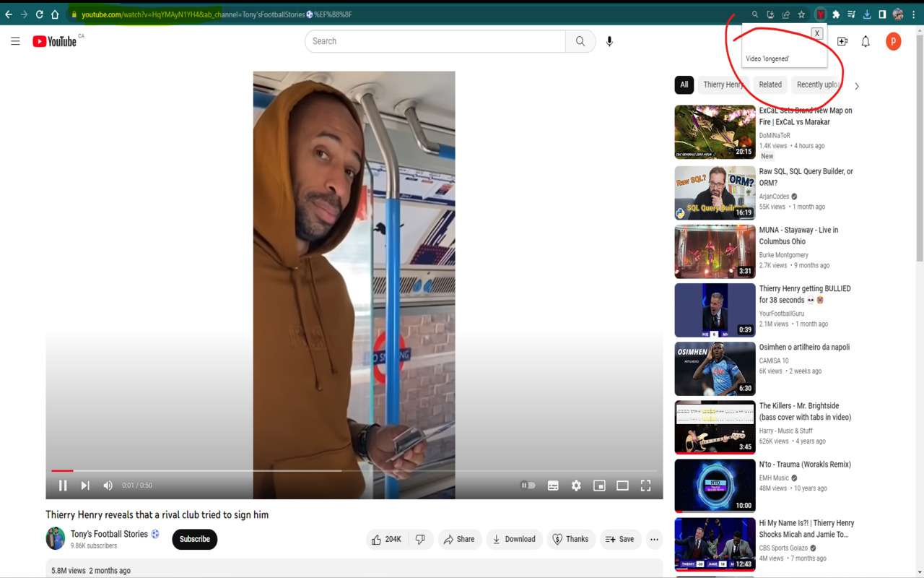The width and height of the screenshot is (924, 578).
Task: Show more filter chips with the right chevron
Action: (x=856, y=85)
